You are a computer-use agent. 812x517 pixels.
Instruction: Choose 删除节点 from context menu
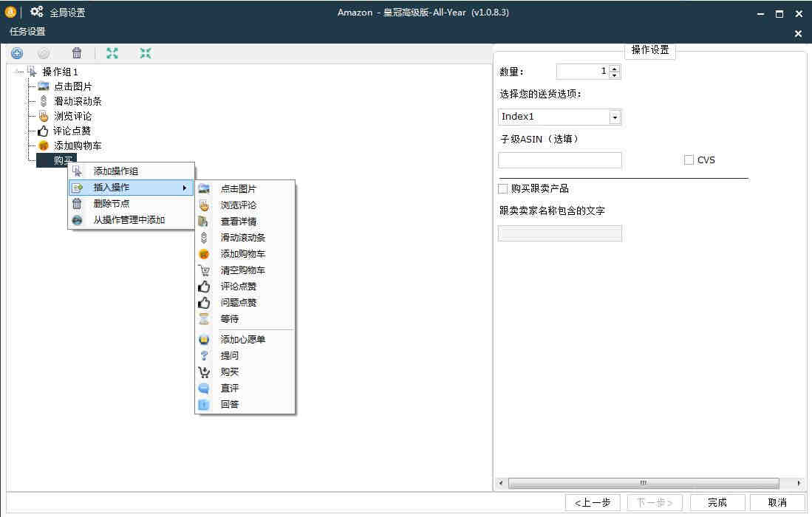coord(132,203)
